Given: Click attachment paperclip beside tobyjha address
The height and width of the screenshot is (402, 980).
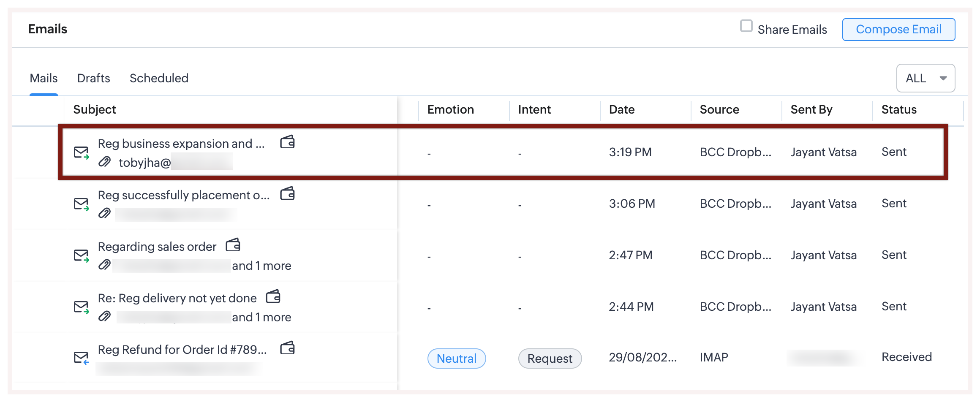Looking at the screenshot, I should [104, 162].
